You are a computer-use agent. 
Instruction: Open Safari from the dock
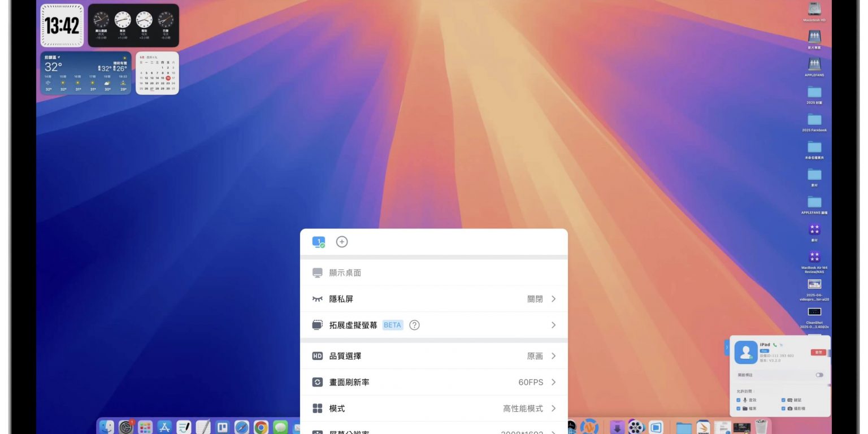[242, 427]
